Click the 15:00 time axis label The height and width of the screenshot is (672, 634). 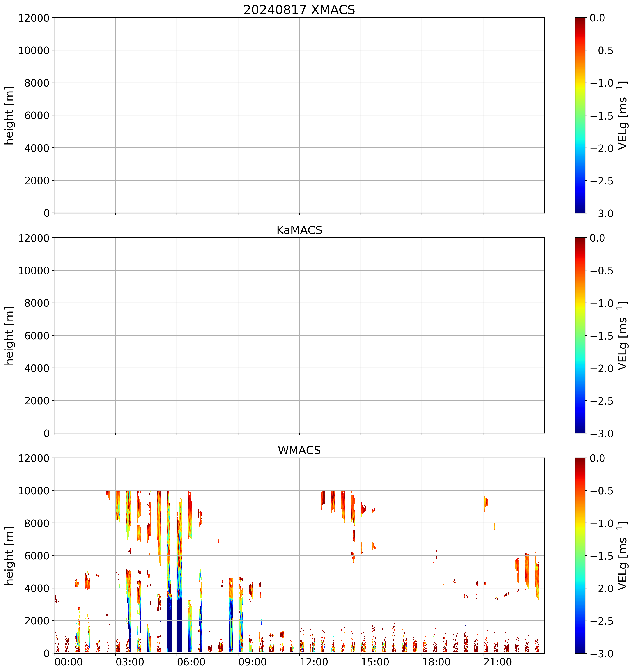[x=375, y=662]
